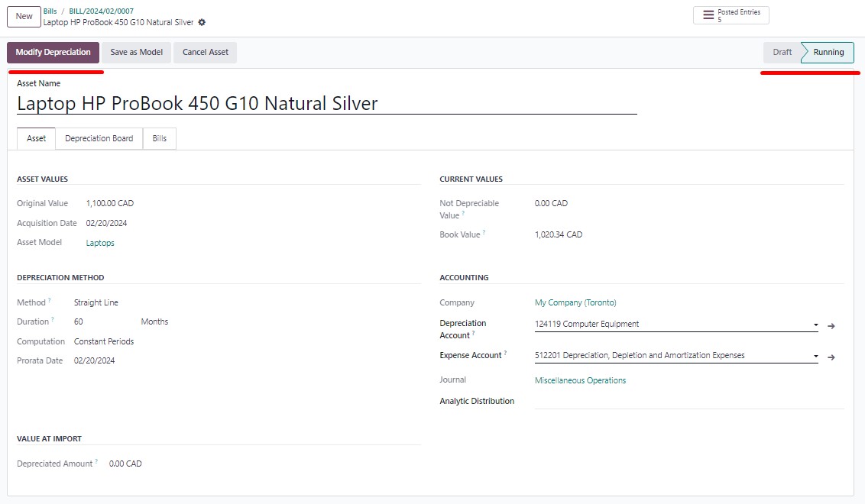
Task: Open Posted Entries list icon
Action: 708,15
